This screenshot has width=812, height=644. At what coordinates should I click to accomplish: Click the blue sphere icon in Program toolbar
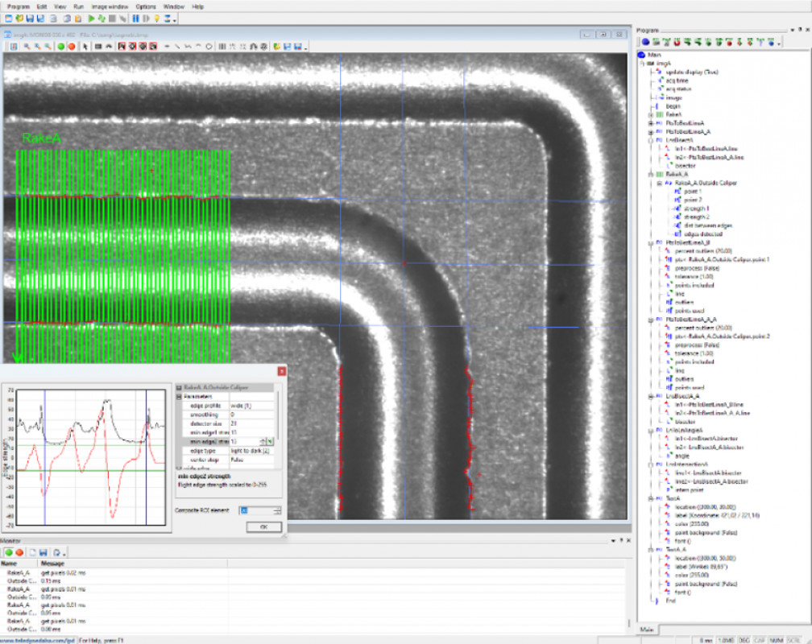click(646, 42)
